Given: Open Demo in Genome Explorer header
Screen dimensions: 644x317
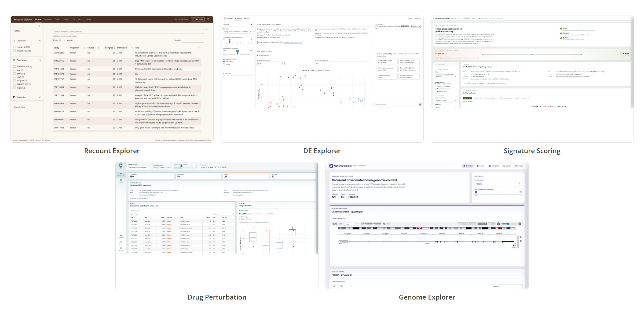Looking at the screenshot, I should 507,166.
